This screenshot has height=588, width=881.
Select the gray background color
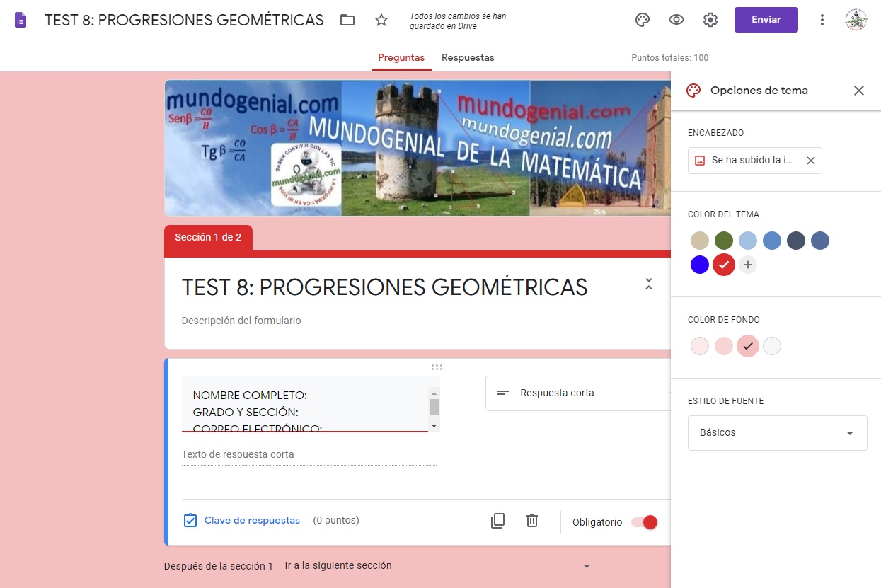pyautogui.click(x=772, y=347)
